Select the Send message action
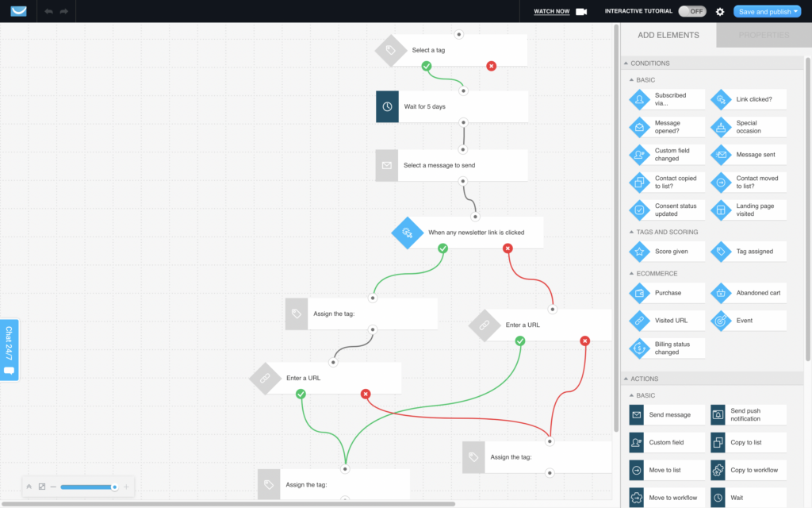 [x=667, y=414]
